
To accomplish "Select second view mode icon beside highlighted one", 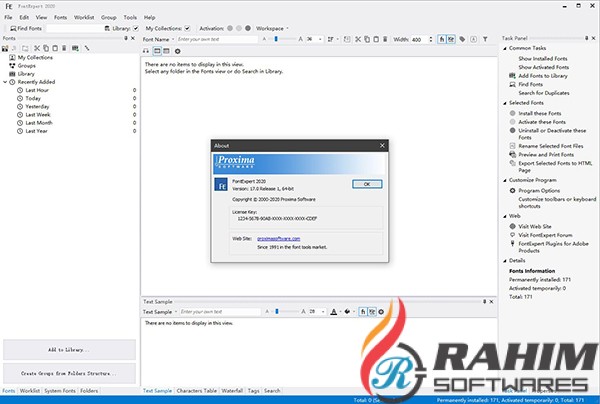I will [x=166, y=51].
